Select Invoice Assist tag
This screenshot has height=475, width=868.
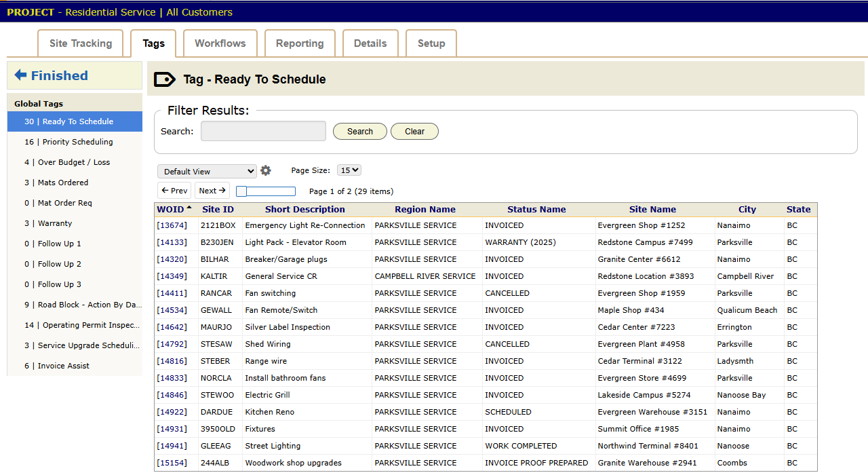pyautogui.click(x=75, y=366)
